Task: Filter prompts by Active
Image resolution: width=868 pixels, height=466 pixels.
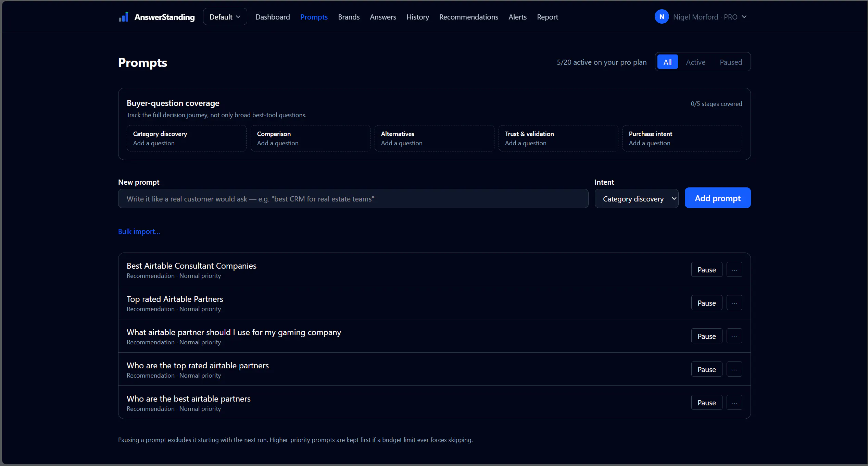Action: pyautogui.click(x=695, y=62)
